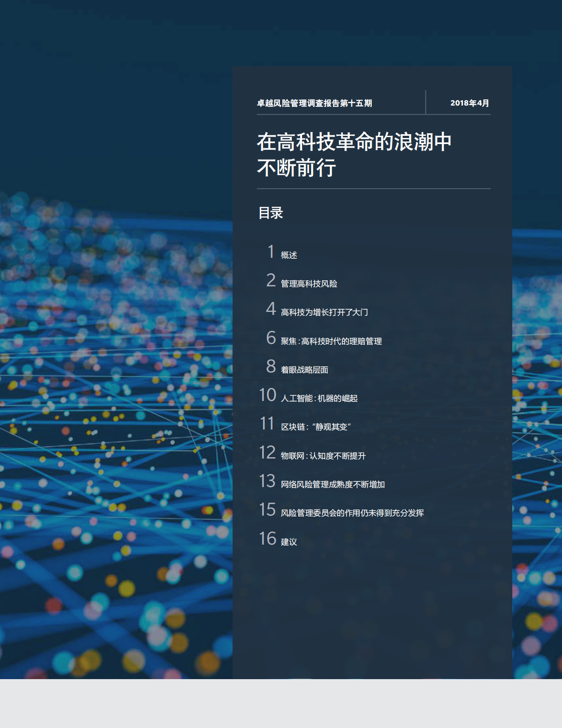Click the '目录' heading

coord(271,213)
